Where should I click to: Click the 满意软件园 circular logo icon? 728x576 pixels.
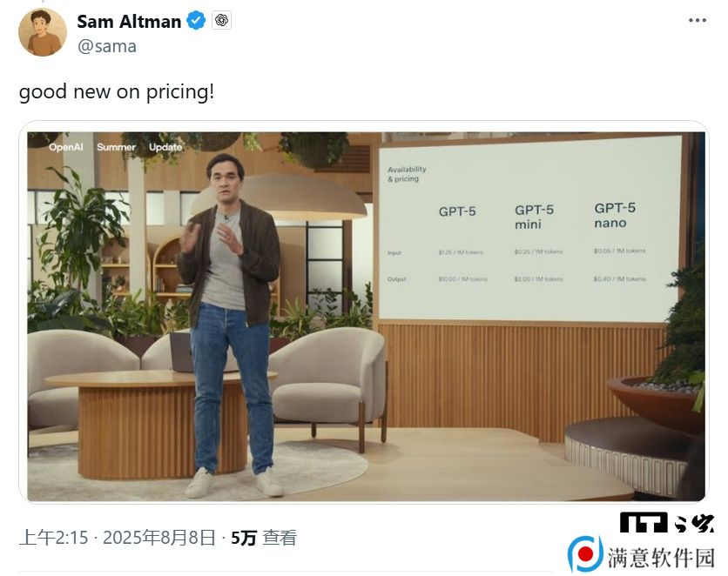click(x=585, y=554)
